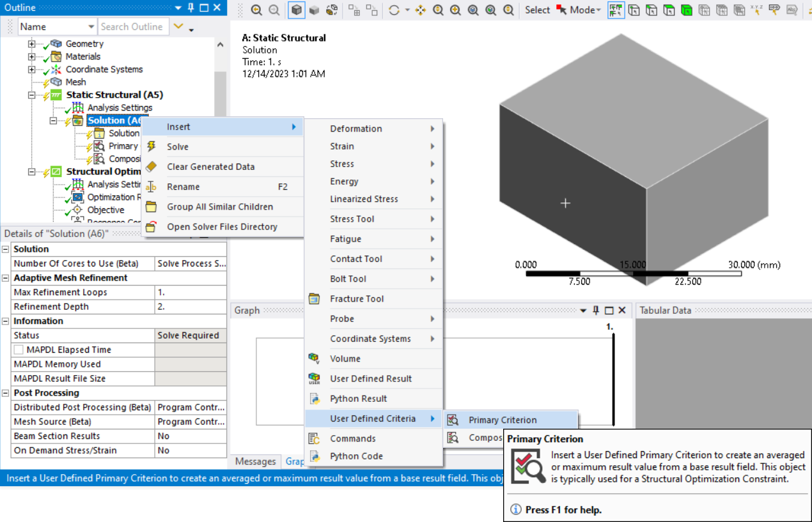Screen dimensions: 812x522
Task: Click Solve in the context menu
Action: (177, 147)
